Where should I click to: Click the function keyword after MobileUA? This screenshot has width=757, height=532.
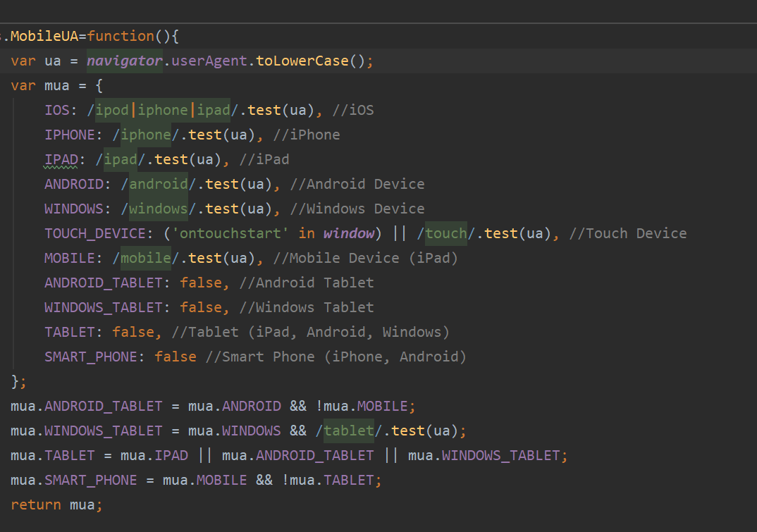pyautogui.click(x=121, y=36)
